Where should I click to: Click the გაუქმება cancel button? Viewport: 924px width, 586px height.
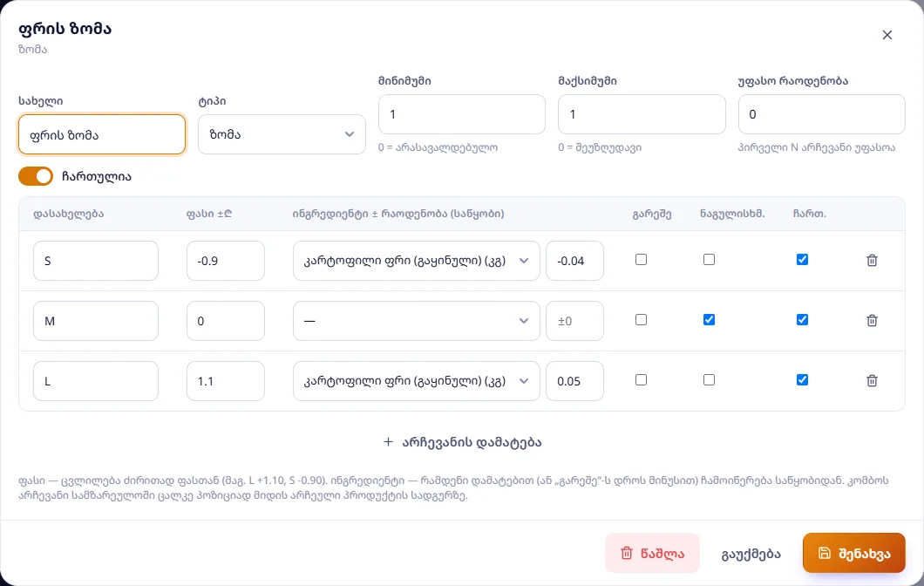tap(751, 554)
